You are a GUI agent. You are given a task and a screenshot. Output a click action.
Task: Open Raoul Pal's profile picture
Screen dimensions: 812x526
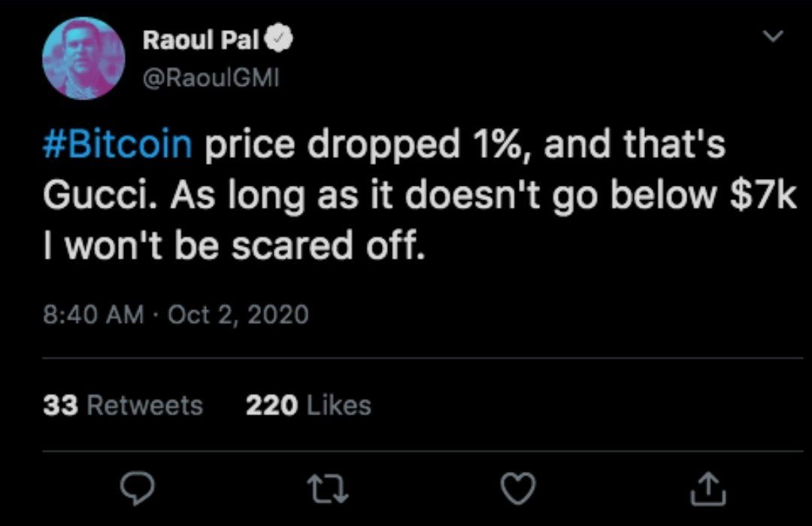[83, 59]
